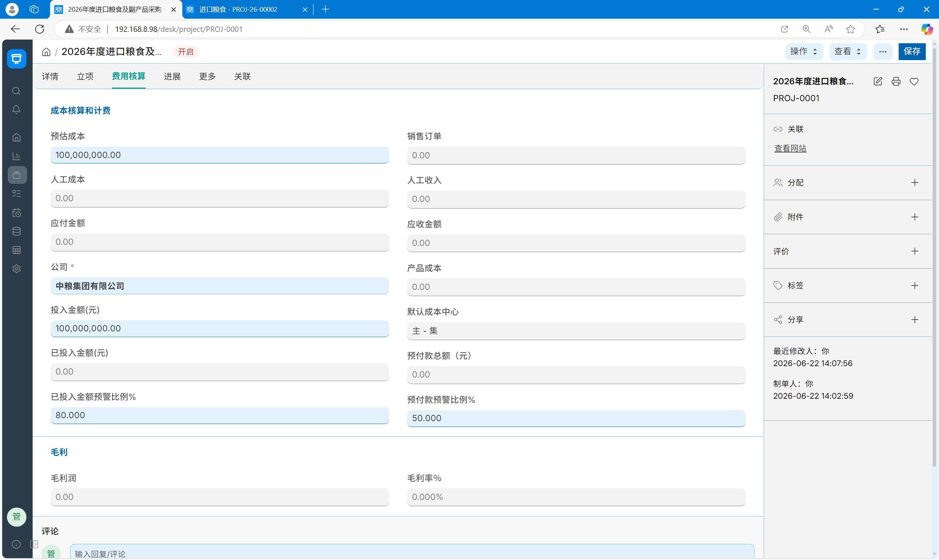Screen dimensions: 939x560
Task: Click the page vertical scrollbar
Action: (x=935, y=257)
